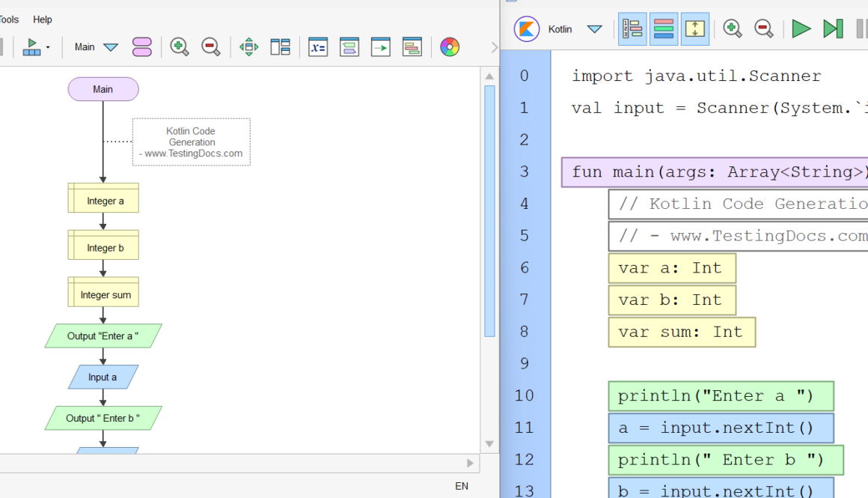The width and height of the screenshot is (868, 498).
Task: Open the Help menu
Action: click(42, 19)
